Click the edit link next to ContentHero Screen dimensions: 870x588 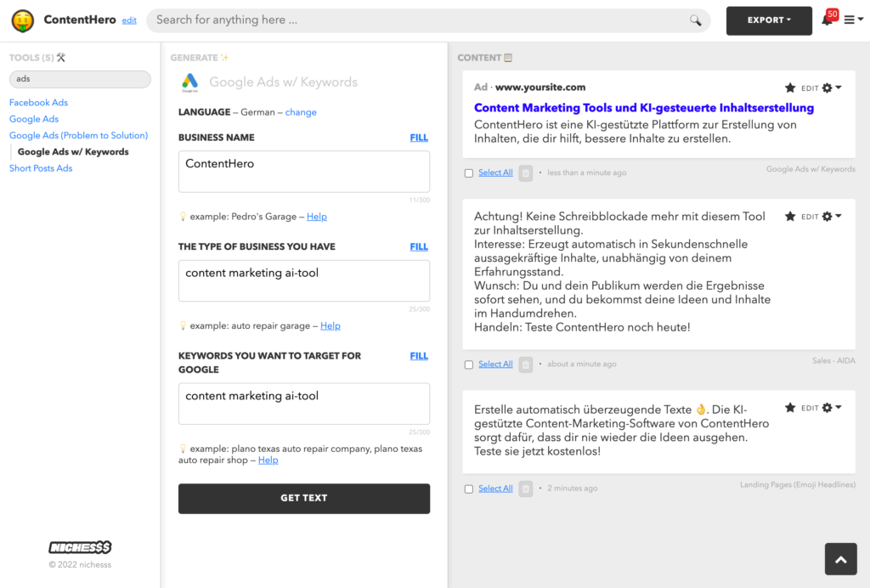129,20
